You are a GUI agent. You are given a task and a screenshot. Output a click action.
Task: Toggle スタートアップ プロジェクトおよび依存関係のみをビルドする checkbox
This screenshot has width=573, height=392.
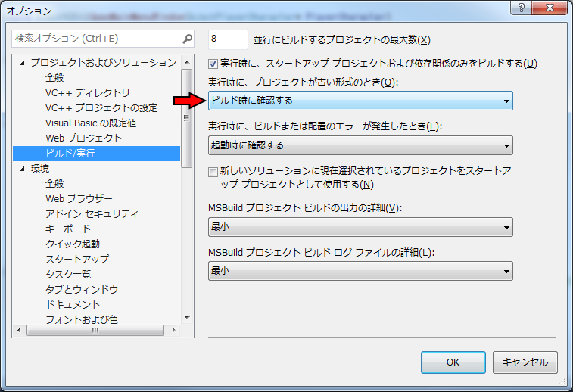213,64
